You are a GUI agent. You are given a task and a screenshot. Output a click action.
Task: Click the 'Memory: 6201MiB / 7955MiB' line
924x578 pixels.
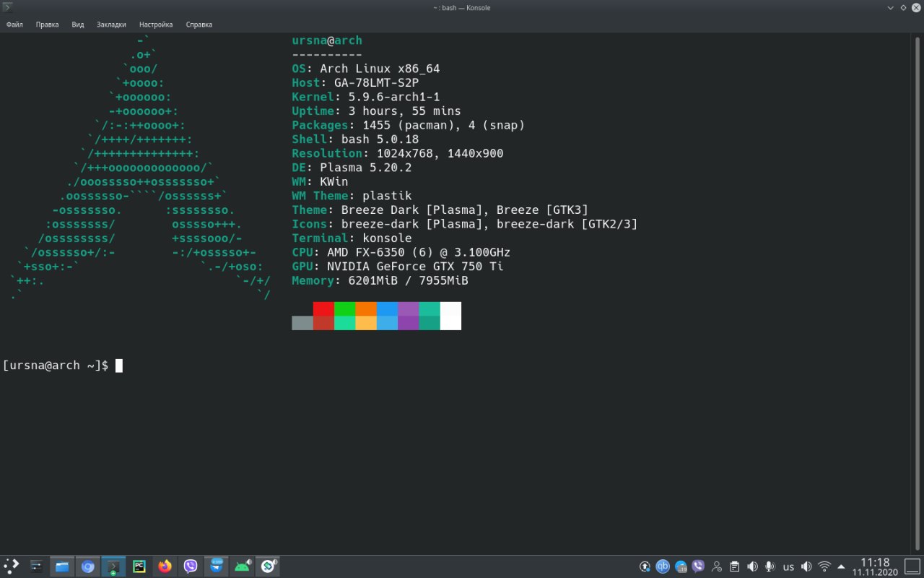click(x=380, y=280)
